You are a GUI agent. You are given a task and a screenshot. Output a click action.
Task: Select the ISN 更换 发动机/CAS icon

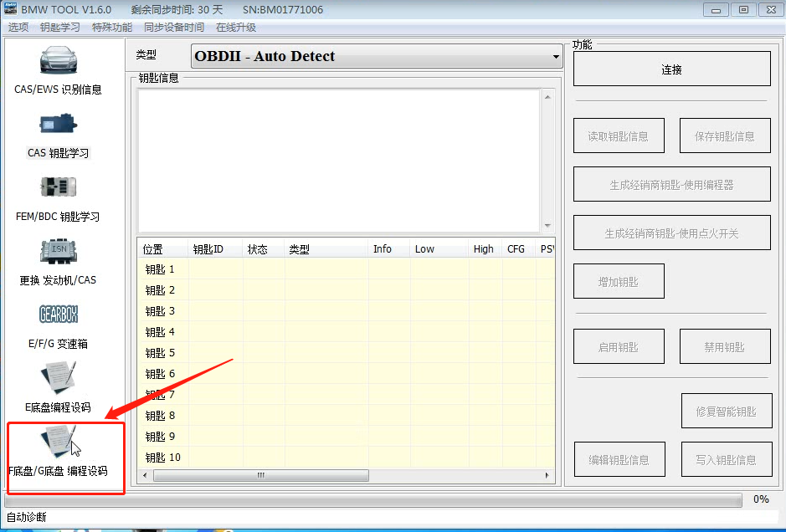point(58,251)
